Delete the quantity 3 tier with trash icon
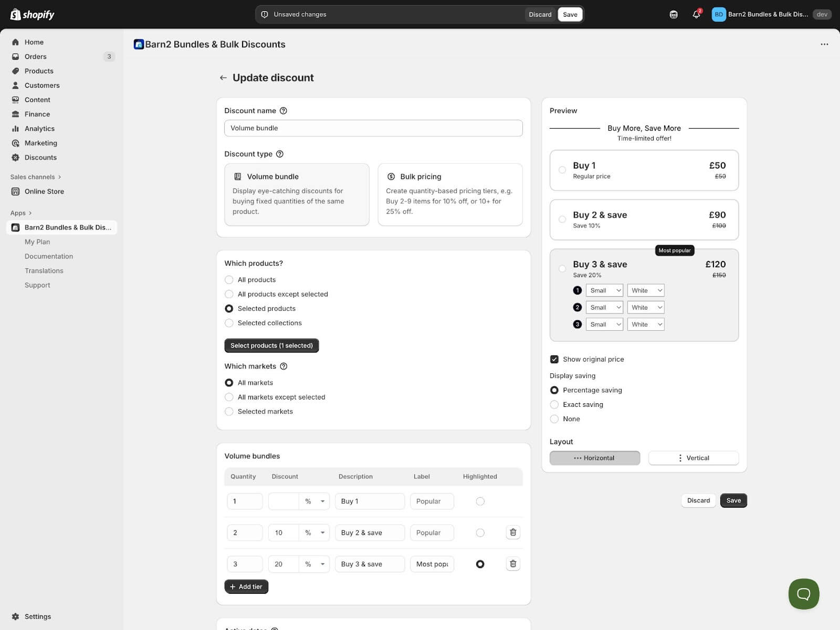The image size is (840, 630). (x=513, y=564)
